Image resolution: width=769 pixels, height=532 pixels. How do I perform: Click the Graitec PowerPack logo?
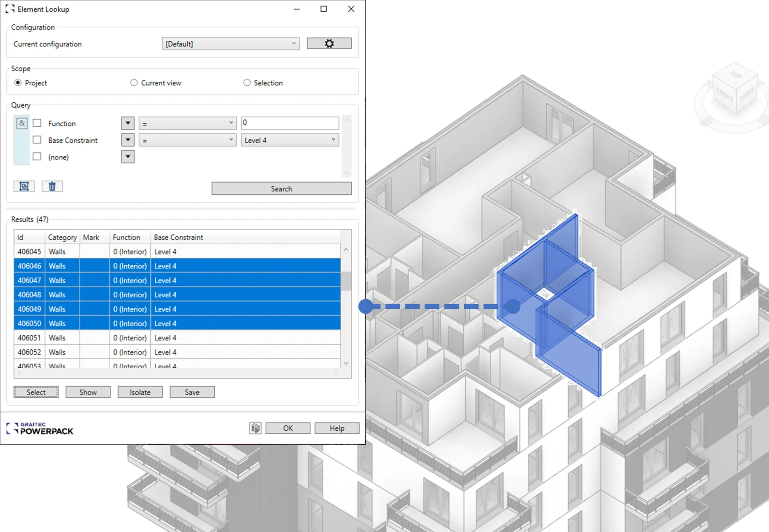[x=40, y=428]
